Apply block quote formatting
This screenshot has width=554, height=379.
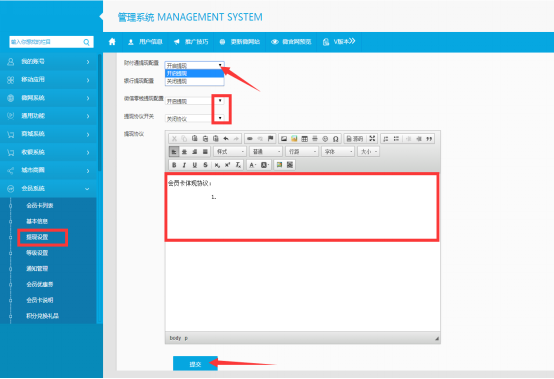(429, 139)
